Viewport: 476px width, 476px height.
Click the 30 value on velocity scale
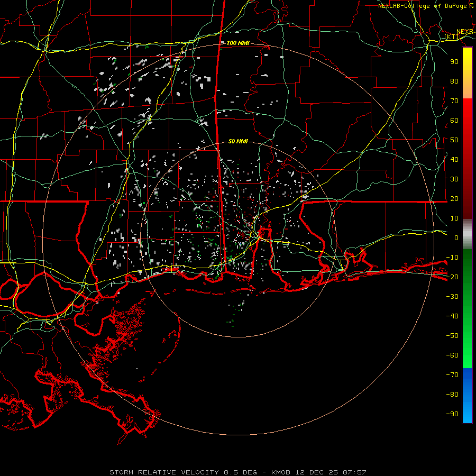(454, 179)
